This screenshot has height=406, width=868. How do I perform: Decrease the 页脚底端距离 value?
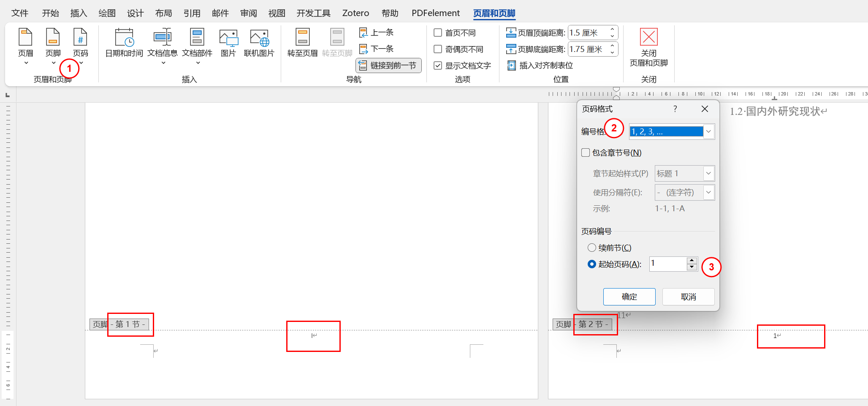pyautogui.click(x=612, y=52)
